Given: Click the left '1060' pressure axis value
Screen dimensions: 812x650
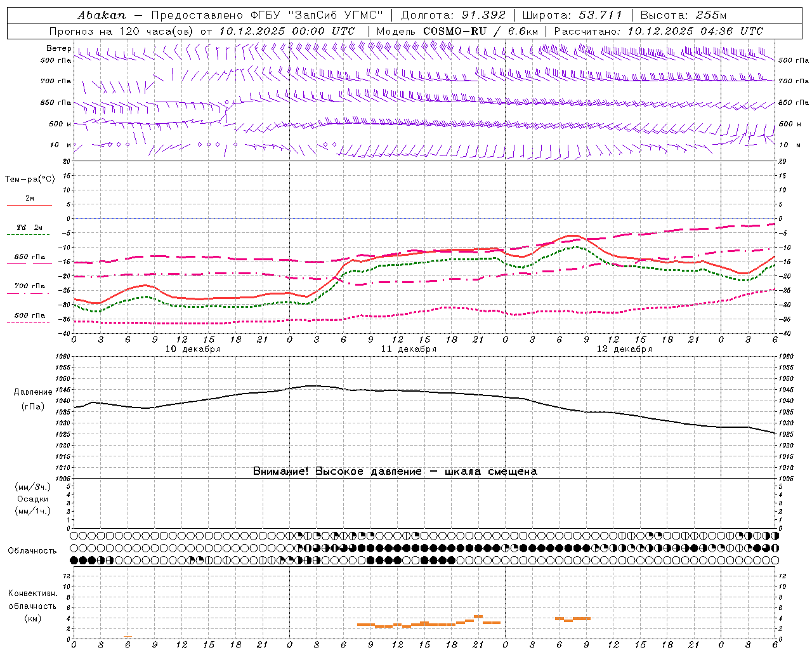Looking at the screenshot, I should point(63,357).
